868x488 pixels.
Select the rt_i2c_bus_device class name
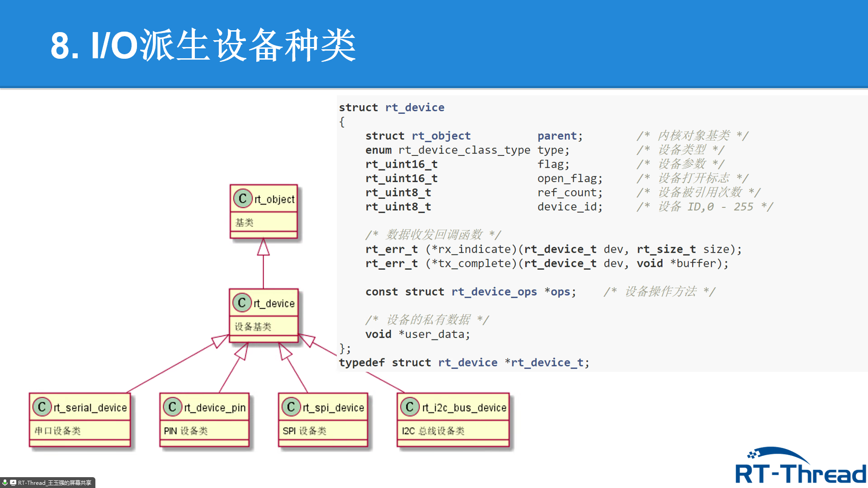coord(464,408)
